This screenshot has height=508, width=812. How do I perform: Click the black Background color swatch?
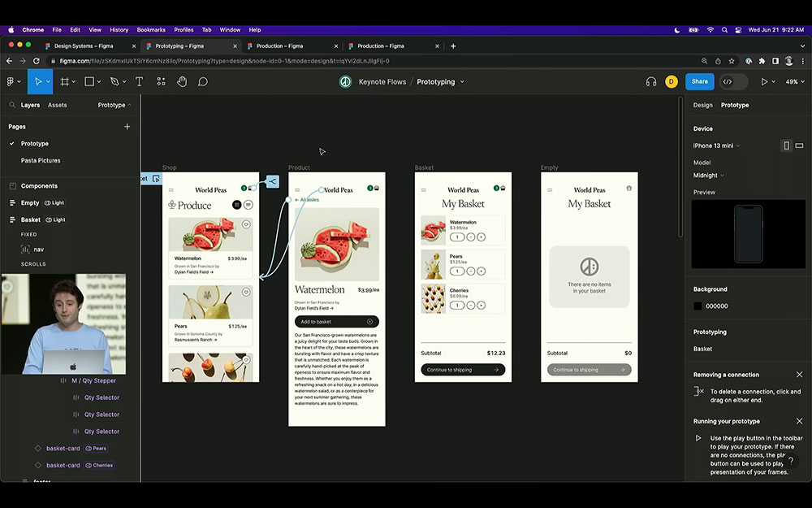click(698, 306)
